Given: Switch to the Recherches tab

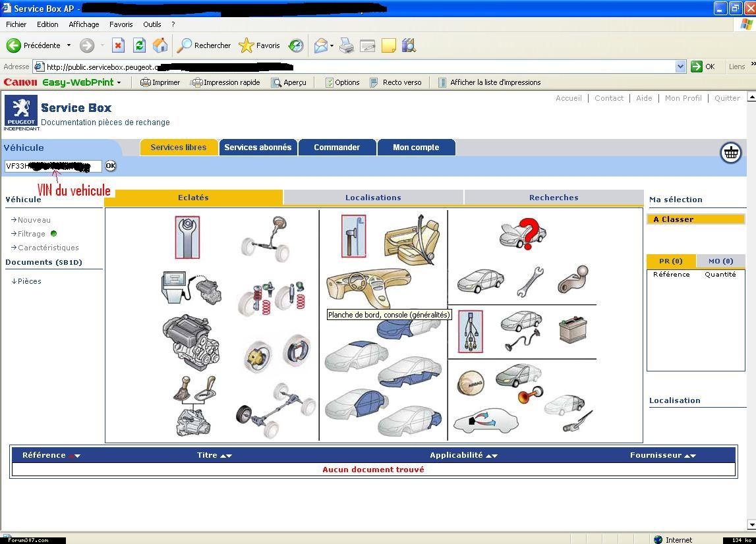Looking at the screenshot, I should (x=554, y=197).
